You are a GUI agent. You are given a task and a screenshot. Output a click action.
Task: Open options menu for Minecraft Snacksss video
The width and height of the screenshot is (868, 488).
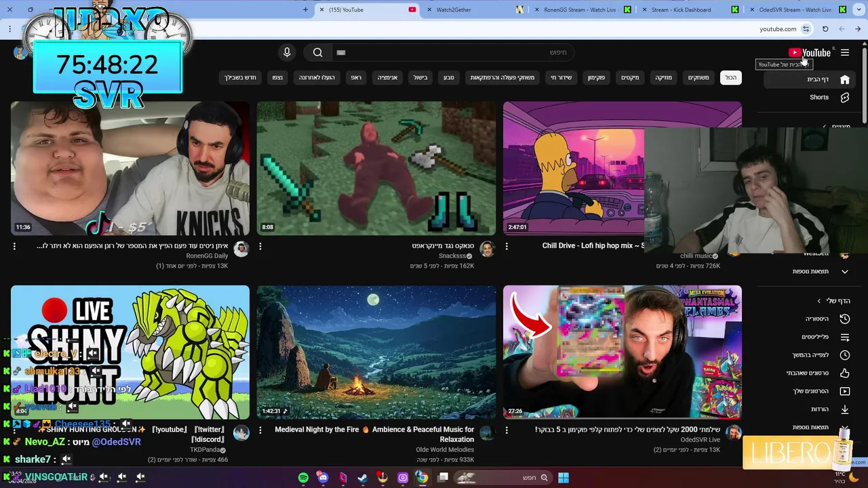(x=260, y=247)
